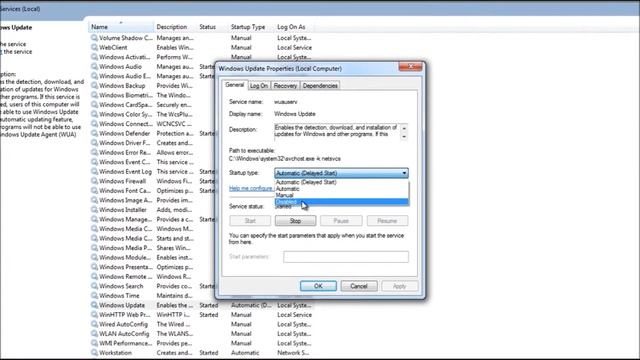The width and height of the screenshot is (640, 360).
Task: Select the Windows Activation row name
Action: (x=125, y=57)
